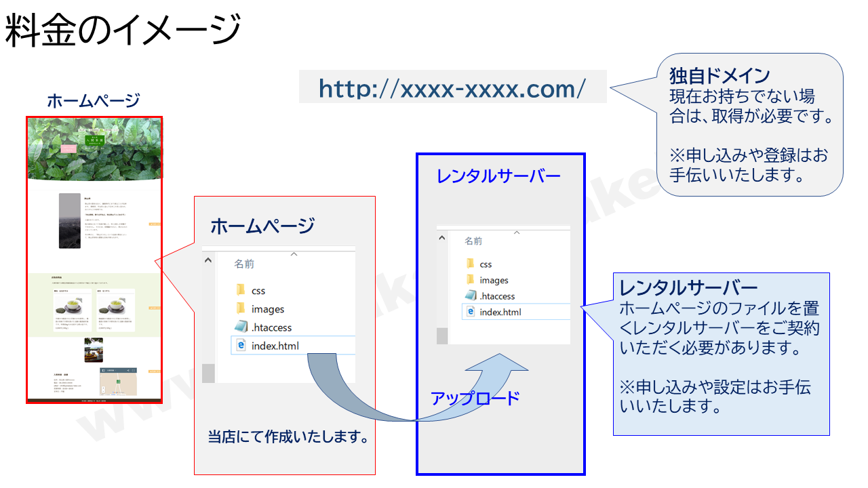Click index.html browser icon in レンタルサーバー file list
This screenshot has width=868, height=488.
pyautogui.click(x=470, y=312)
